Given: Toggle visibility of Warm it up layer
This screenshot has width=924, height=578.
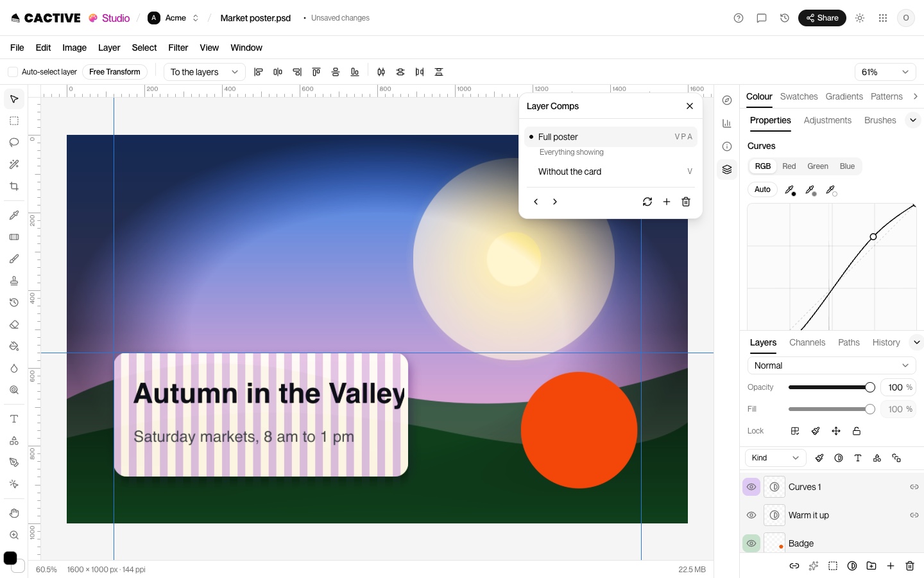Looking at the screenshot, I should (751, 515).
